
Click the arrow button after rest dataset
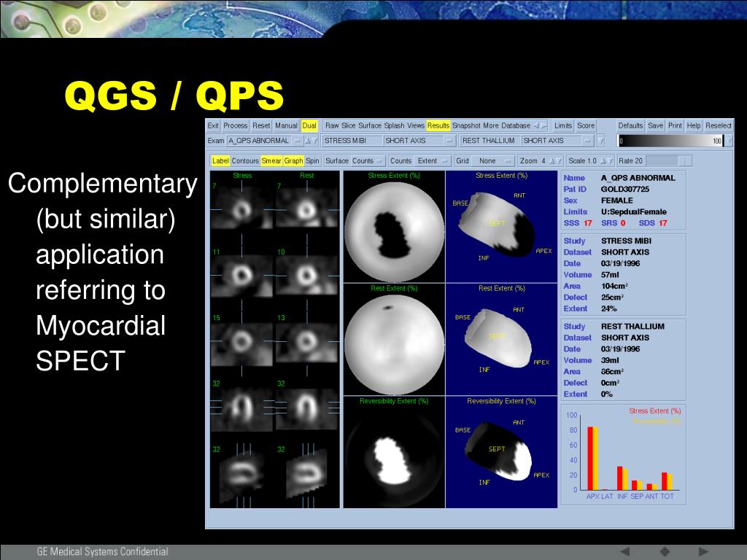(x=601, y=141)
